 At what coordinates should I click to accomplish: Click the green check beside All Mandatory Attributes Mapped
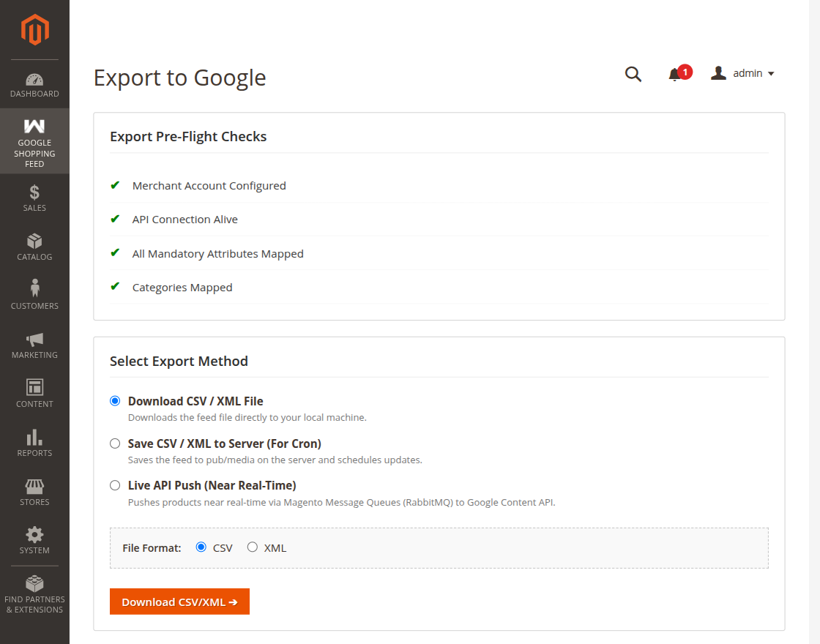click(x=115, y=253)
